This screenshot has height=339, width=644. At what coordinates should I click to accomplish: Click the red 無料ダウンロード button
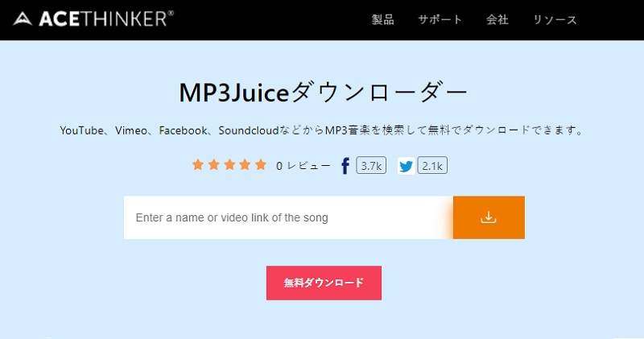point(324,283)
